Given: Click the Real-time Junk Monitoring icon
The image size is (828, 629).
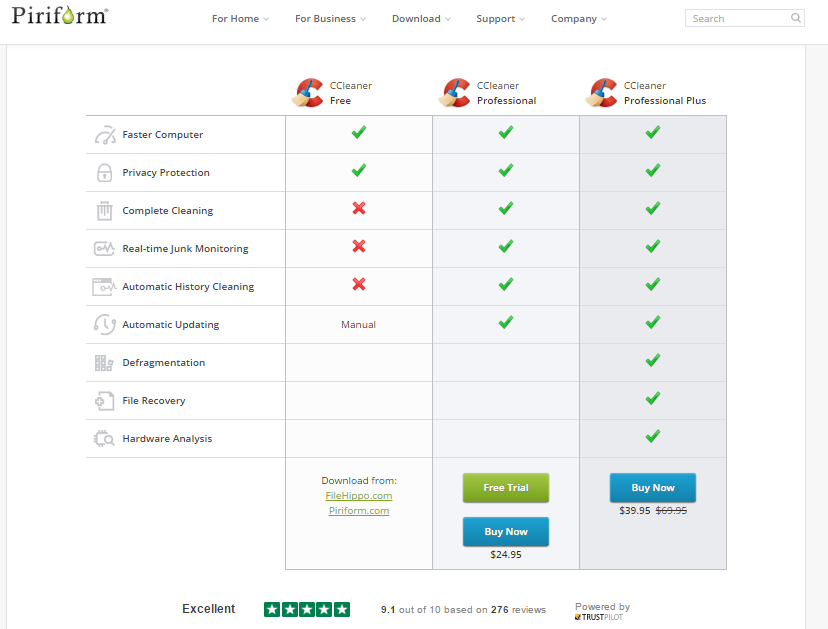Looking at the screenshot, I should [104, 248].
